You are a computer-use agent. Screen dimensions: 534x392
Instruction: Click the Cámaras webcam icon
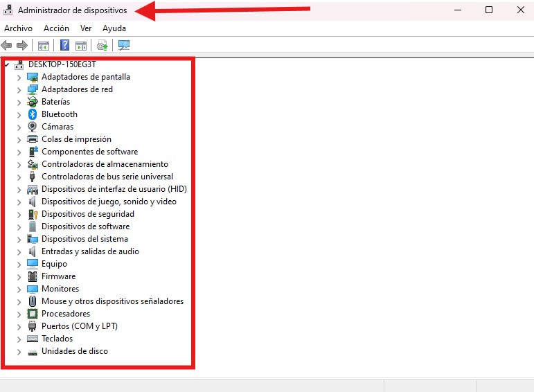coord(33,127)
